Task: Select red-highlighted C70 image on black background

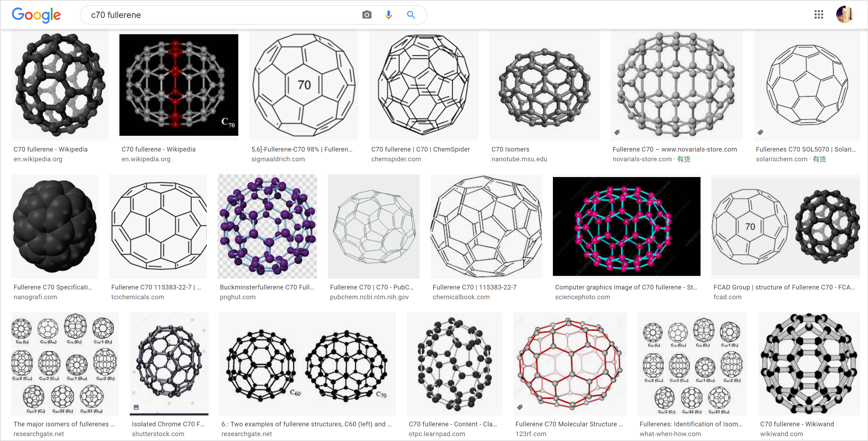Action: pyautogui.click(x=179, y=85)
